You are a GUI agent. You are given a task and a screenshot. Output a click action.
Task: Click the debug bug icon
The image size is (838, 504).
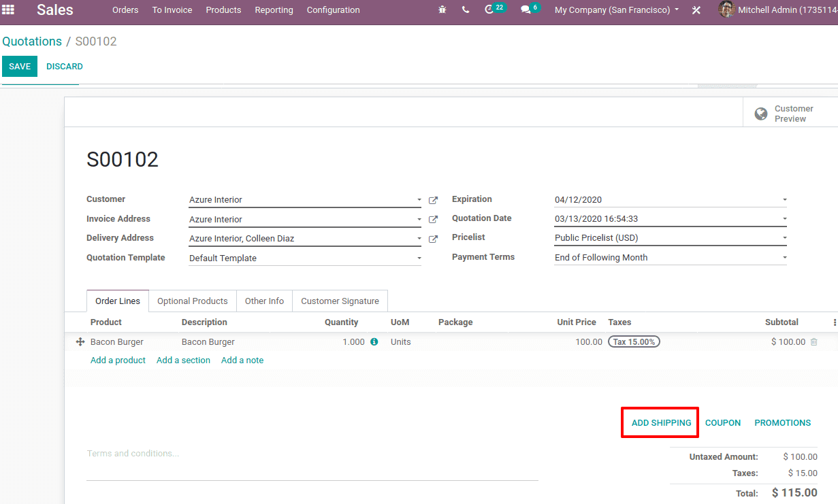coord(442,10)
